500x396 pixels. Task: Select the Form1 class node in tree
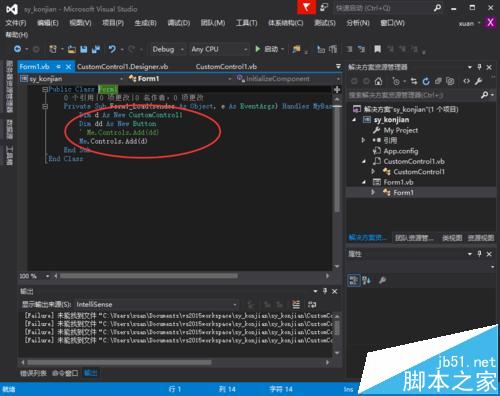point(403,192)
